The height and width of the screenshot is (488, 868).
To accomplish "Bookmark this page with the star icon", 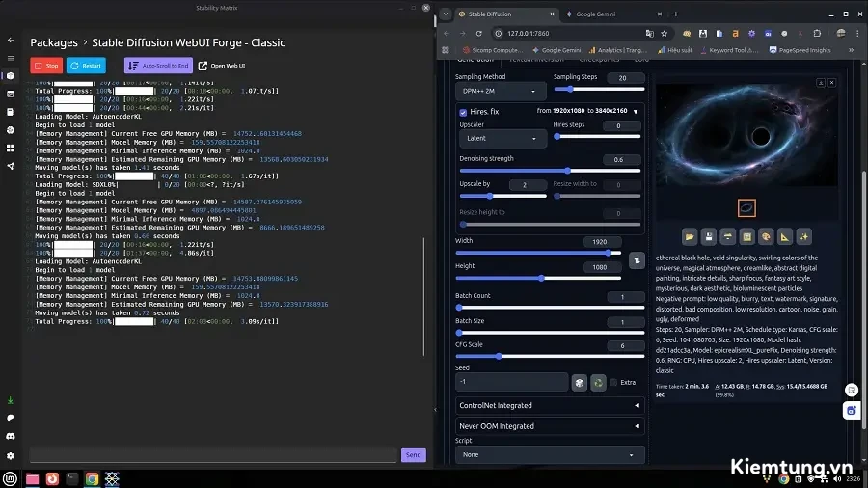I will point(665,33).
